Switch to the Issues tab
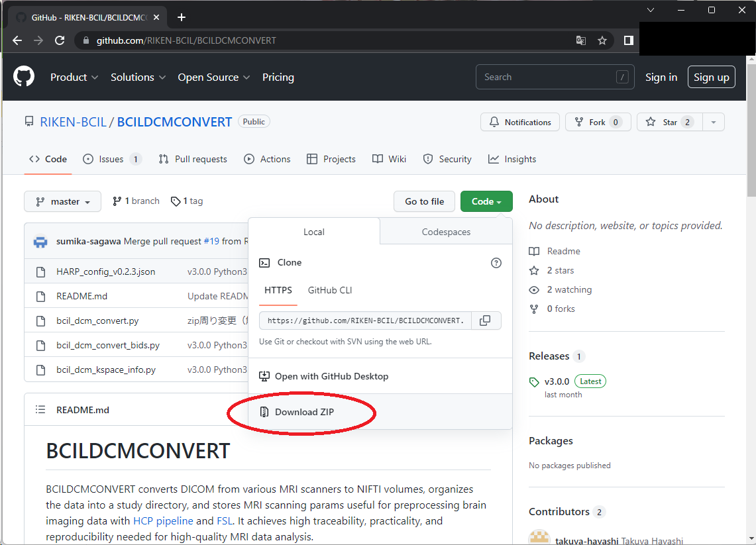756x545 pixels. click(x=112, y=159)
